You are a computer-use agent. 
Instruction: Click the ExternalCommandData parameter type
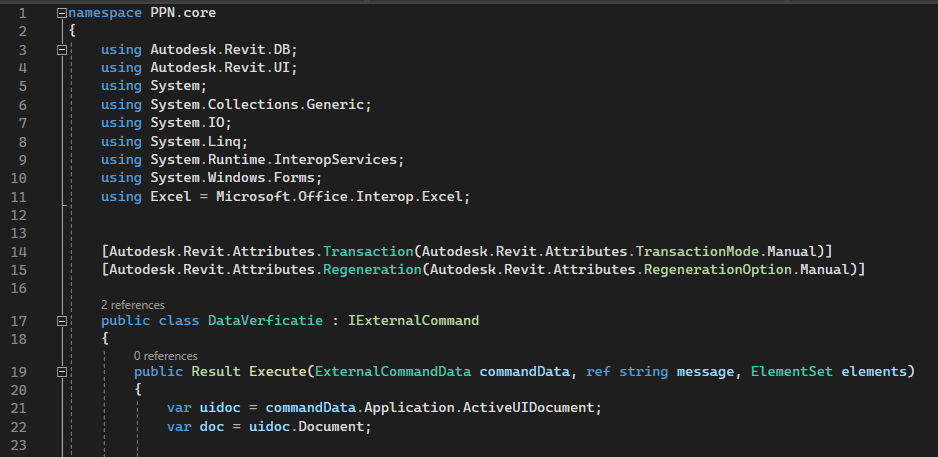pyautogui.click(x=393, y=371)
